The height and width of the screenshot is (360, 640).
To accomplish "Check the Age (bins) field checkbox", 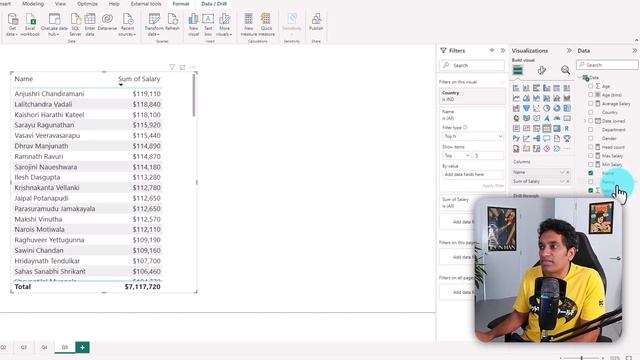I will coord(591,95).
